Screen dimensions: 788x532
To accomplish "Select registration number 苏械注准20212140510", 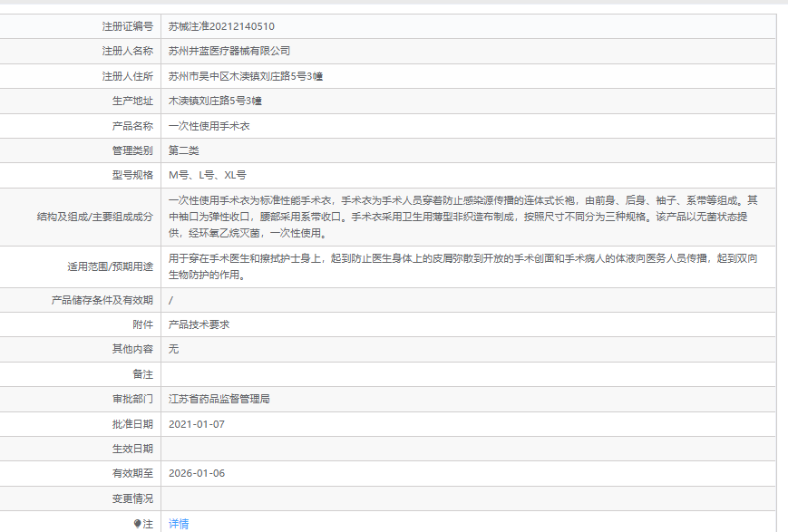I will [221, 26].
